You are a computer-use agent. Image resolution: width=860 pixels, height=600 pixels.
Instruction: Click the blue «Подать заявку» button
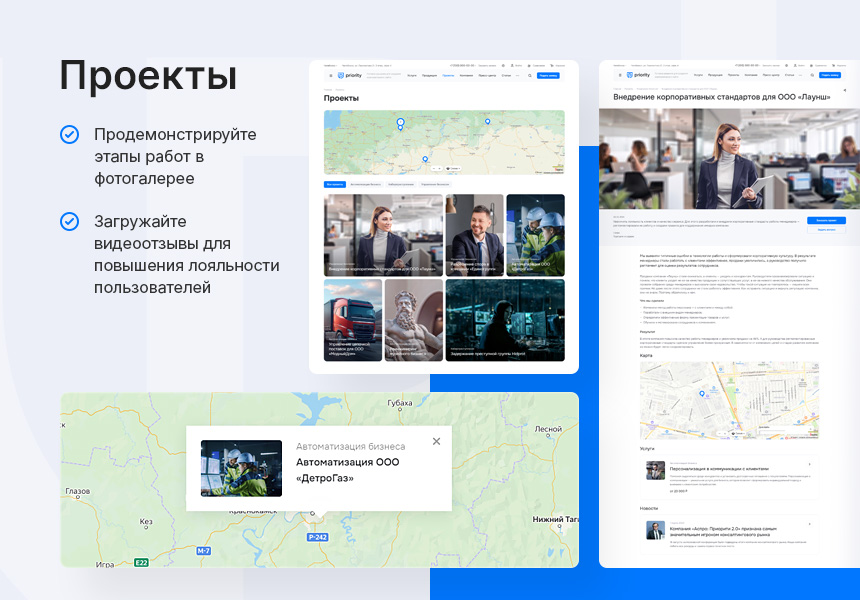click(x=547, y=75)
